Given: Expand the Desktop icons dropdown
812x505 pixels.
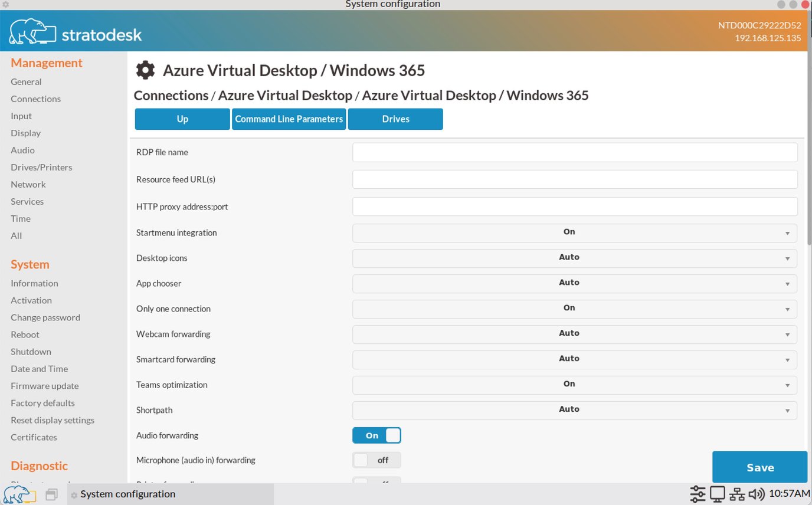Looking at the screenshot, I should (574, 258).
